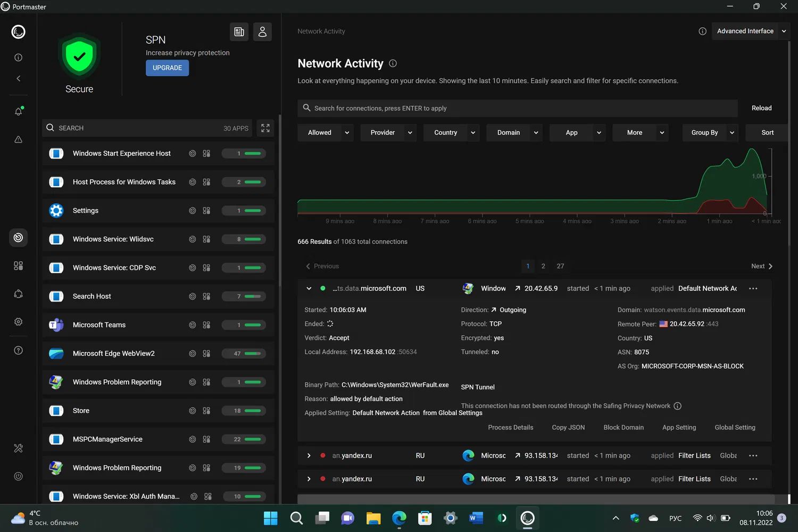This screenshot has width=798, height=532.
Task: Expand the first an.yandex.ru connection
Action: tap(309, 456)
